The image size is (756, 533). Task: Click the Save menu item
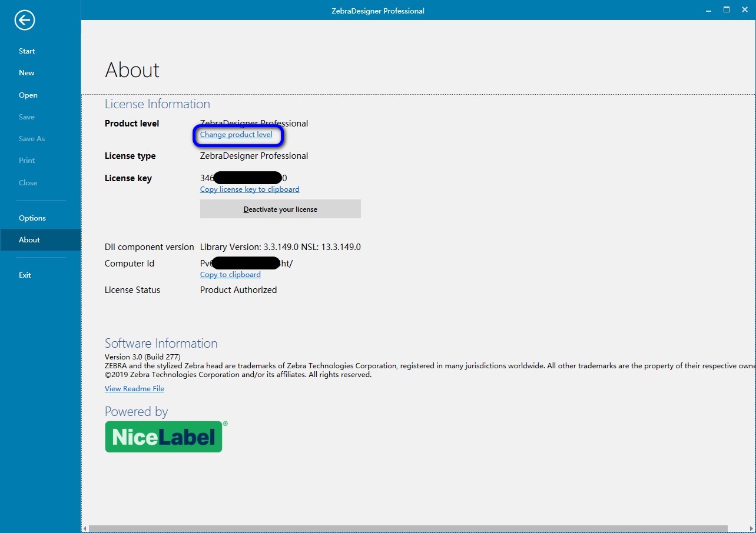26,116
